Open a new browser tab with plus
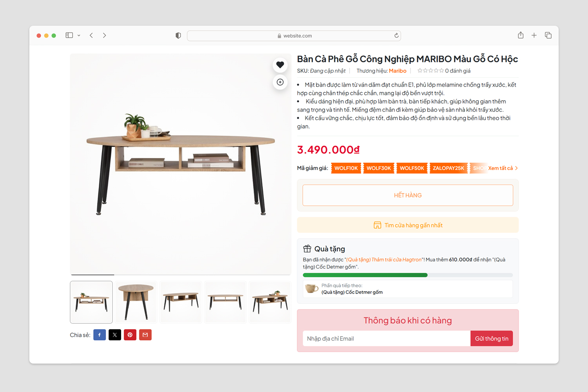588x392 pixels. [x=534, y=35]
